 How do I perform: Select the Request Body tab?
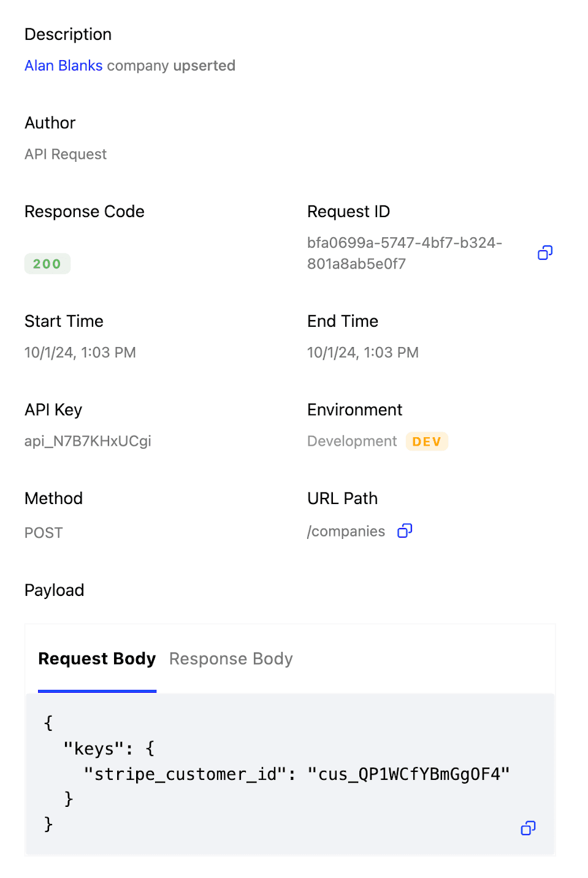[97, 658]
